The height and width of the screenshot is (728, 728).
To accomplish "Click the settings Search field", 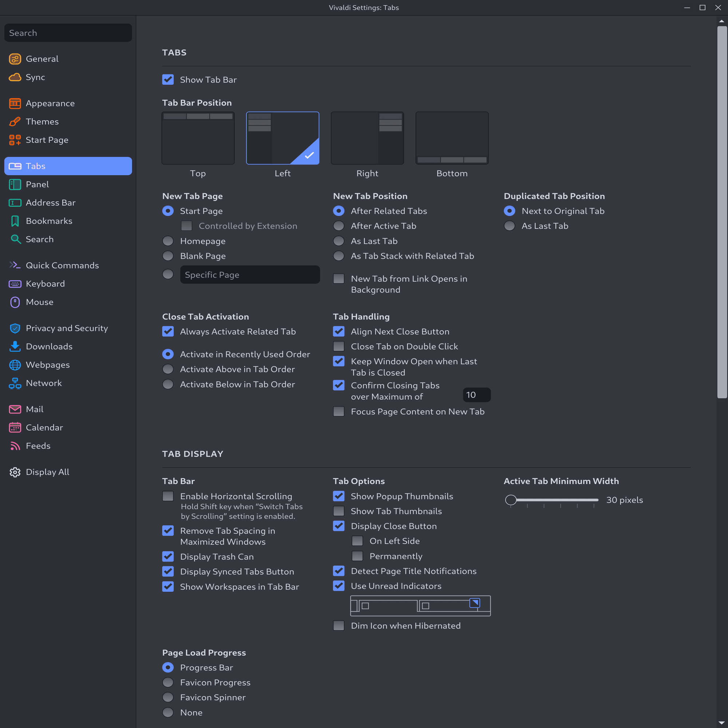I will click(68, 33).
